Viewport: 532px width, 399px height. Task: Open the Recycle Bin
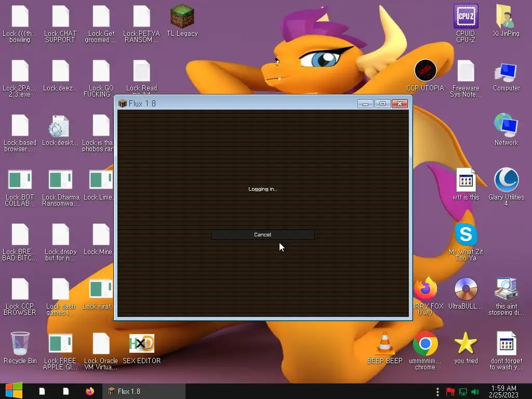tap(20, 348)
